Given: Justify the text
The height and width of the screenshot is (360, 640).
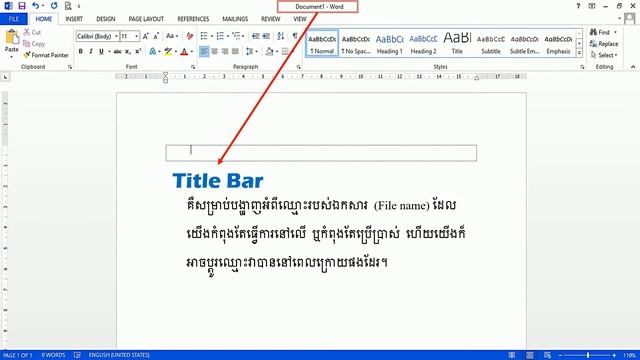Looking at the screenshot, I should 235,51.
